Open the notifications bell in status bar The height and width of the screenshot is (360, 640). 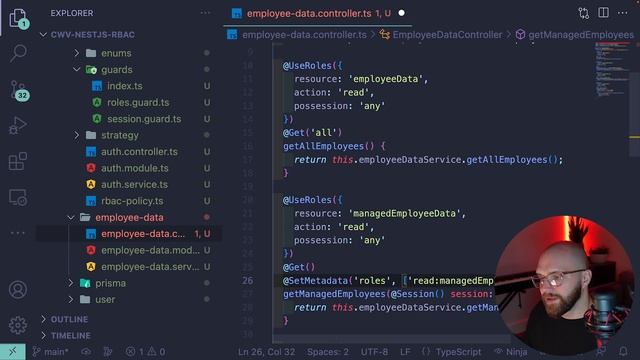pyautogui.click(x=623, y=351)
